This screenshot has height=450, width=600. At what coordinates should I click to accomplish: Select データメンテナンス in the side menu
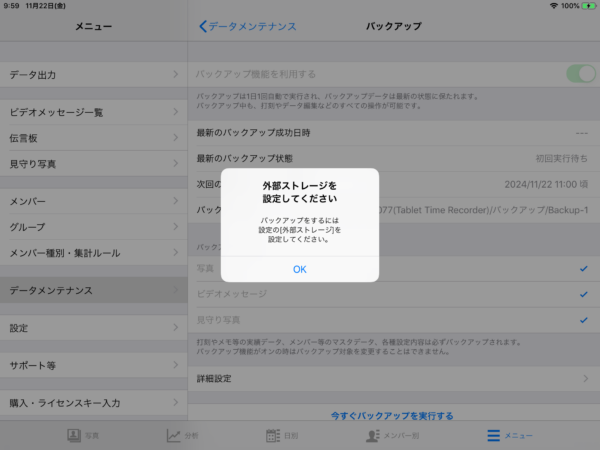pos(94,290)
